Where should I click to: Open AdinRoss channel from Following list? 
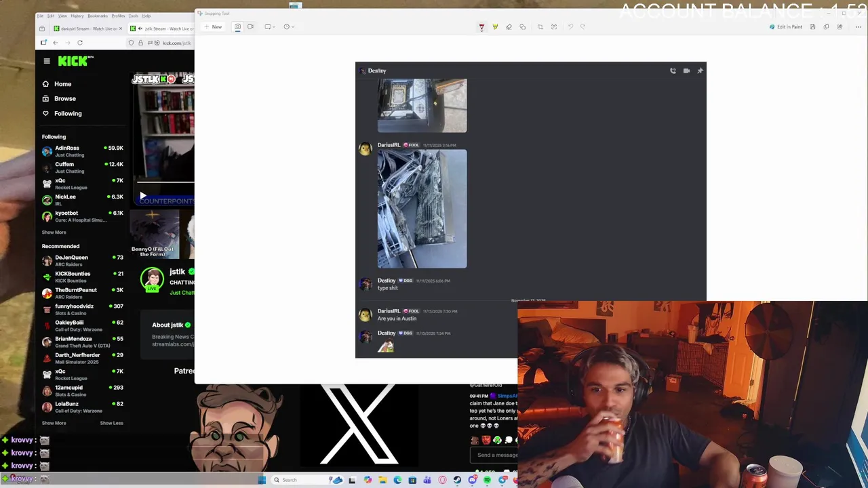pos(82,151)
